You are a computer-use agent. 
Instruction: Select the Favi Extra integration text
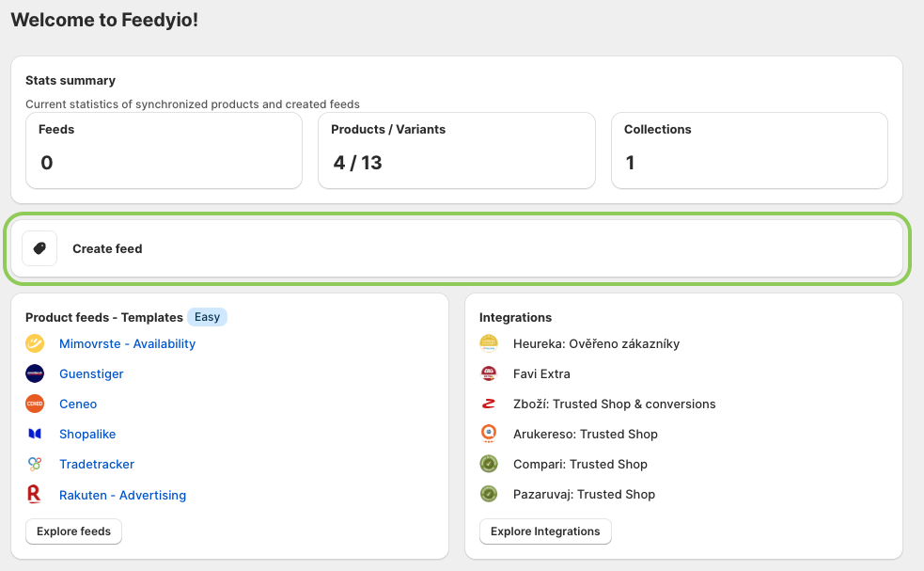tap(541, 374)
